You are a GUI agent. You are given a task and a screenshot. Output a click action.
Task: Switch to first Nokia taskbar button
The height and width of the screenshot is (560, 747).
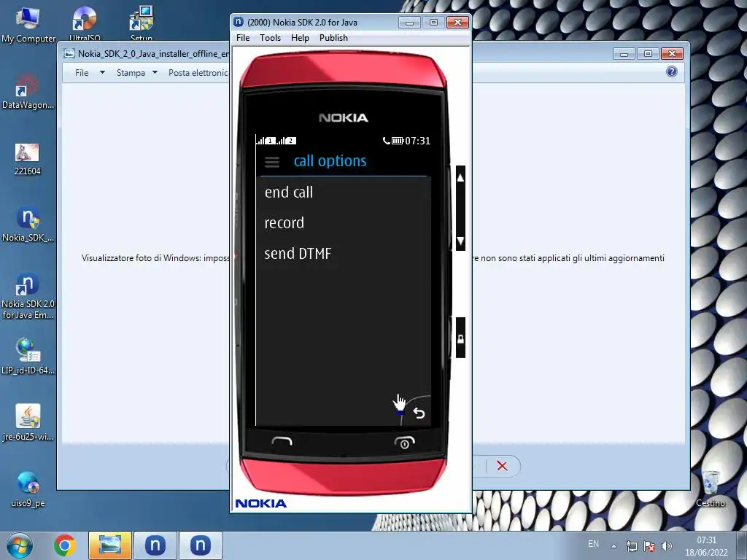[155, 545]
